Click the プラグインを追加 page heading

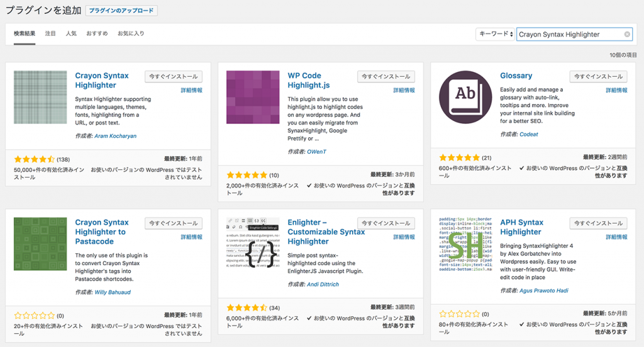43,10
